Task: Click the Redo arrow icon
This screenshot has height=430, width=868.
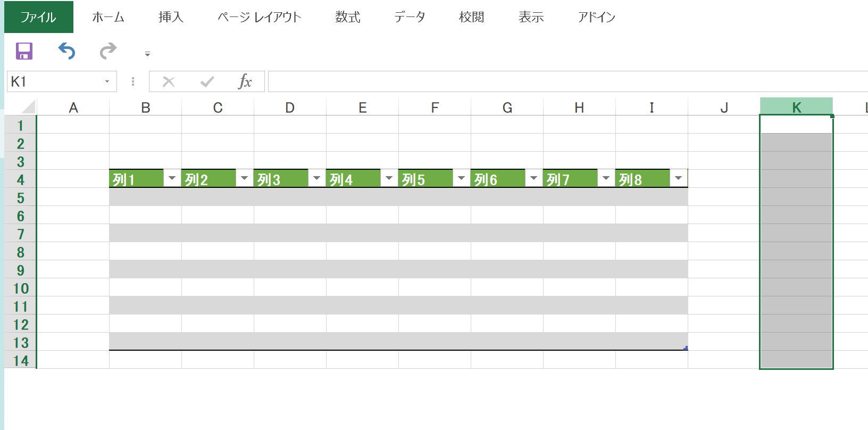Action: point(108,51)
